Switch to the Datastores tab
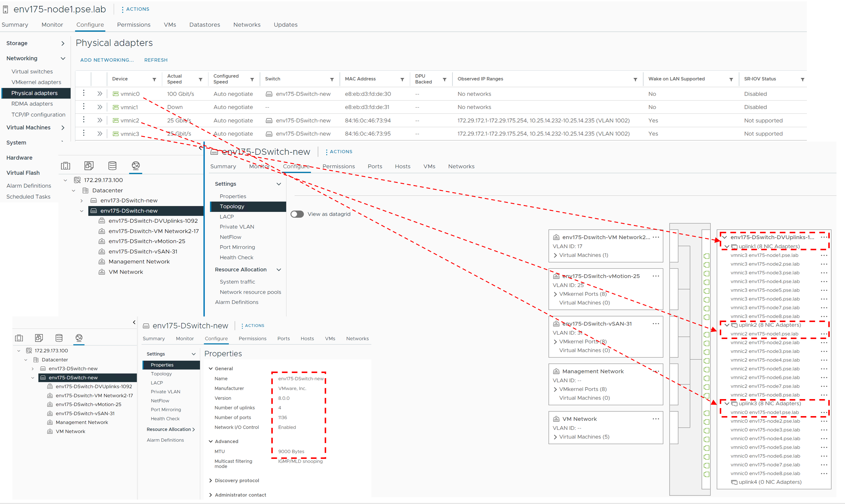Image resolution: width=845 pixels, height=504 pixels. point(204,25)
